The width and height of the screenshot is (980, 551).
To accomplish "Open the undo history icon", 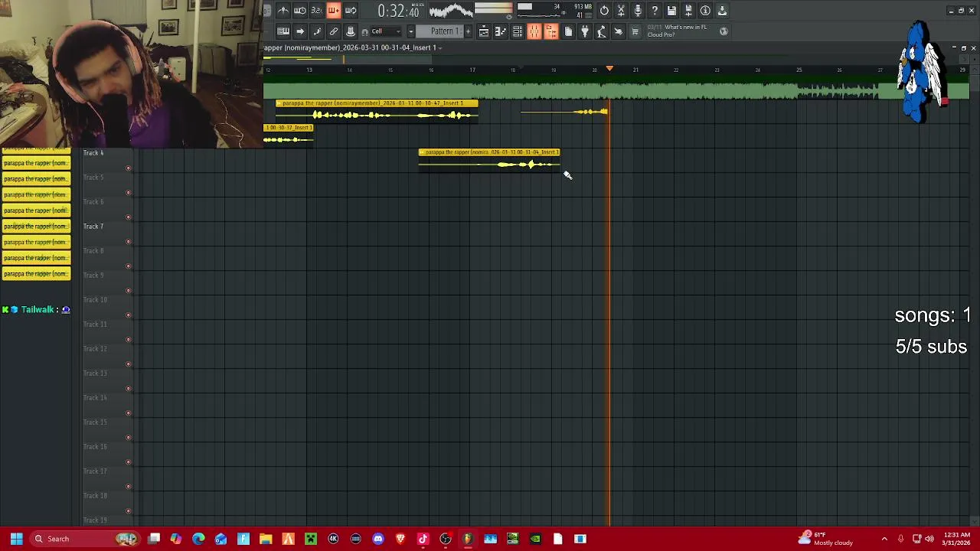I will 604,11.
